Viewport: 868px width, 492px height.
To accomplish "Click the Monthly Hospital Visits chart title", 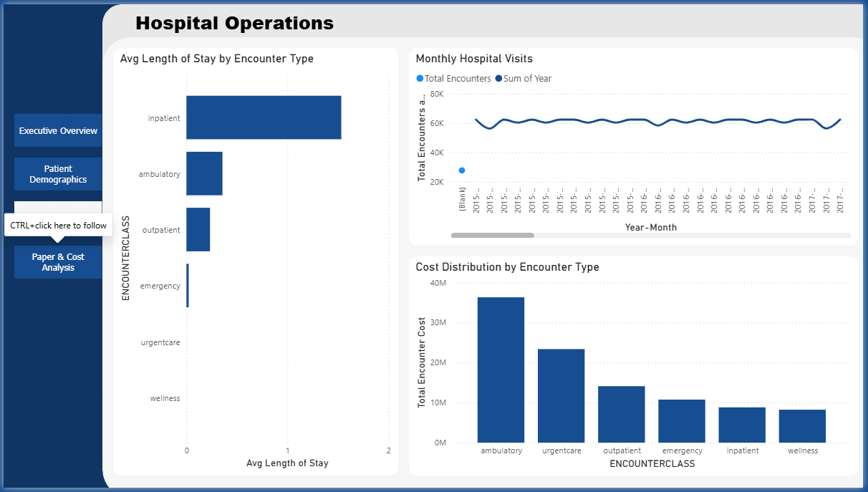I will click(x=474, y=59).
